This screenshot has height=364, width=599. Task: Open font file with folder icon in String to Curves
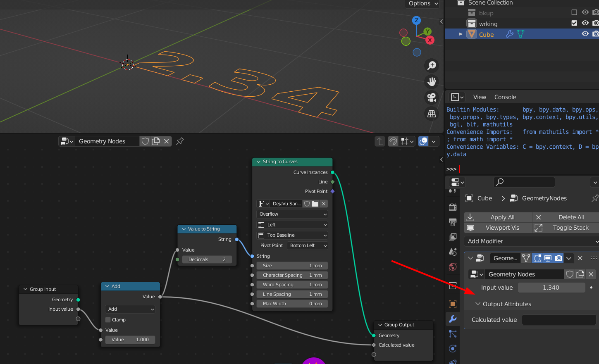(315, 204)
